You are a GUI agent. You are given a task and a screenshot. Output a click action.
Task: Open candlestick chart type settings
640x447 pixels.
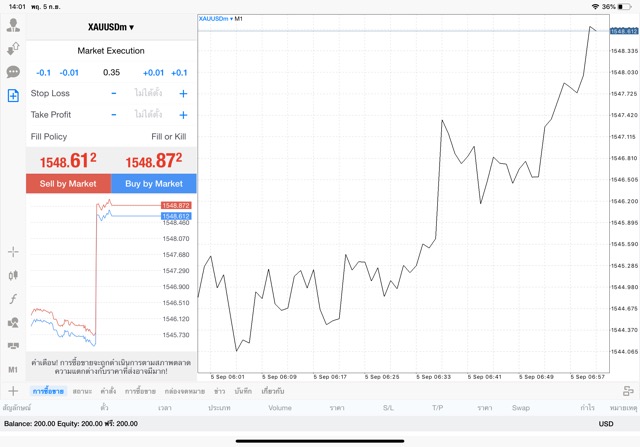tap(13, 275)
